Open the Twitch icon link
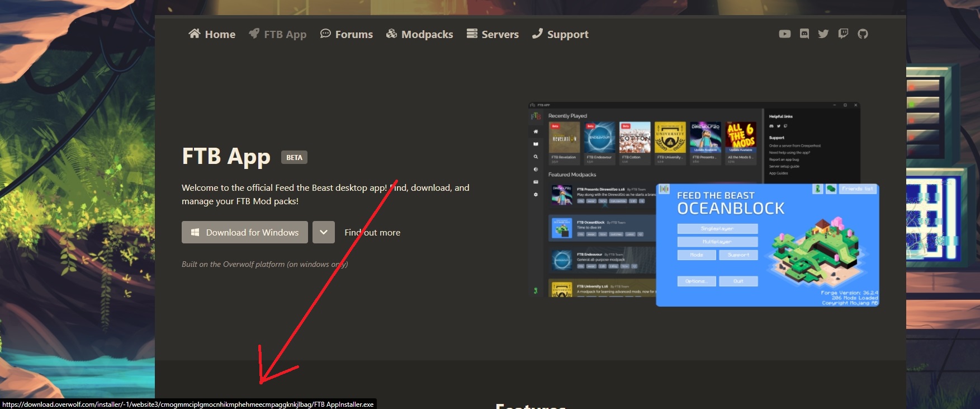 843,34
